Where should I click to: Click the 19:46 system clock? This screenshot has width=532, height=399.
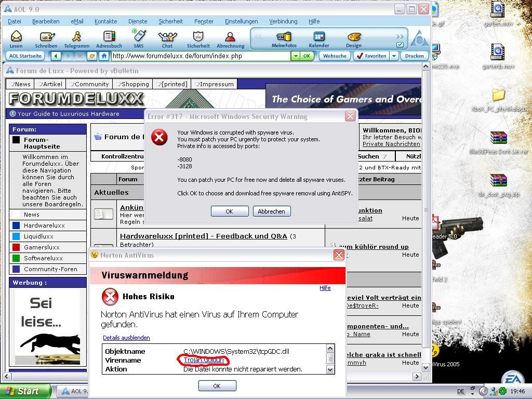[517, 391]
